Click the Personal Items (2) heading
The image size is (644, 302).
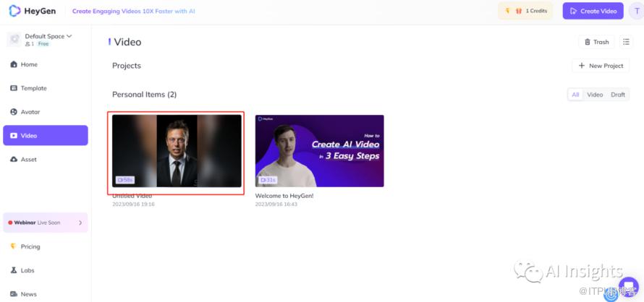click(x=144, y=95)
